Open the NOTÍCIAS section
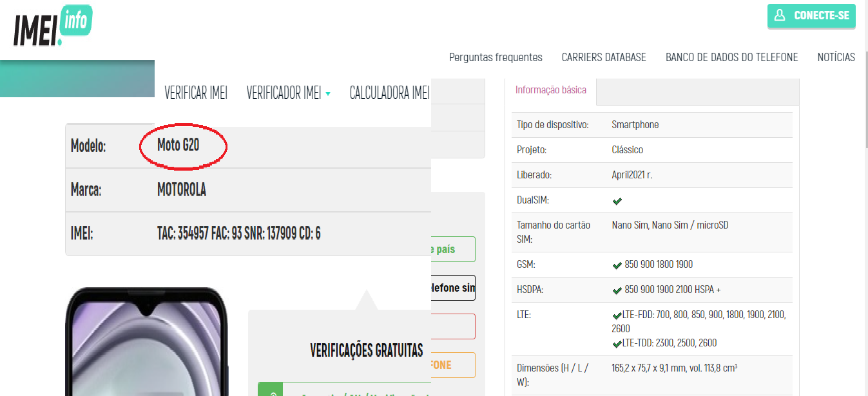The height and width of the screenshot is (396, 868). coord(836,57)
